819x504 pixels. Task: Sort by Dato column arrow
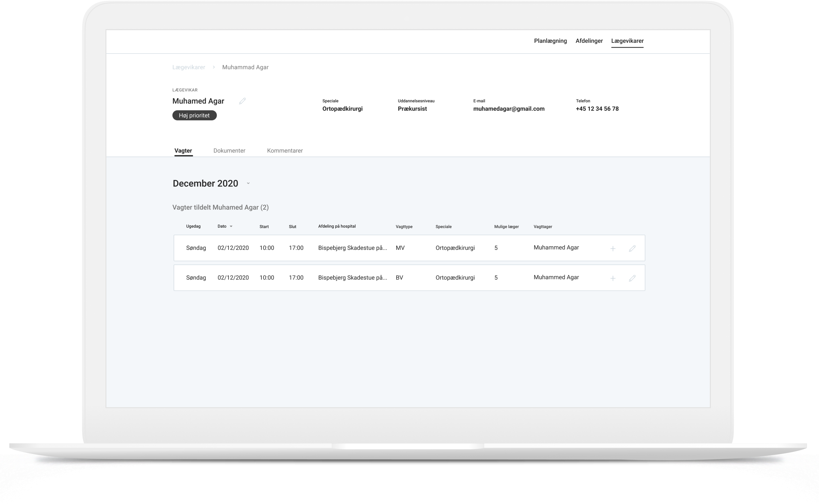click(x=231, y=226)
